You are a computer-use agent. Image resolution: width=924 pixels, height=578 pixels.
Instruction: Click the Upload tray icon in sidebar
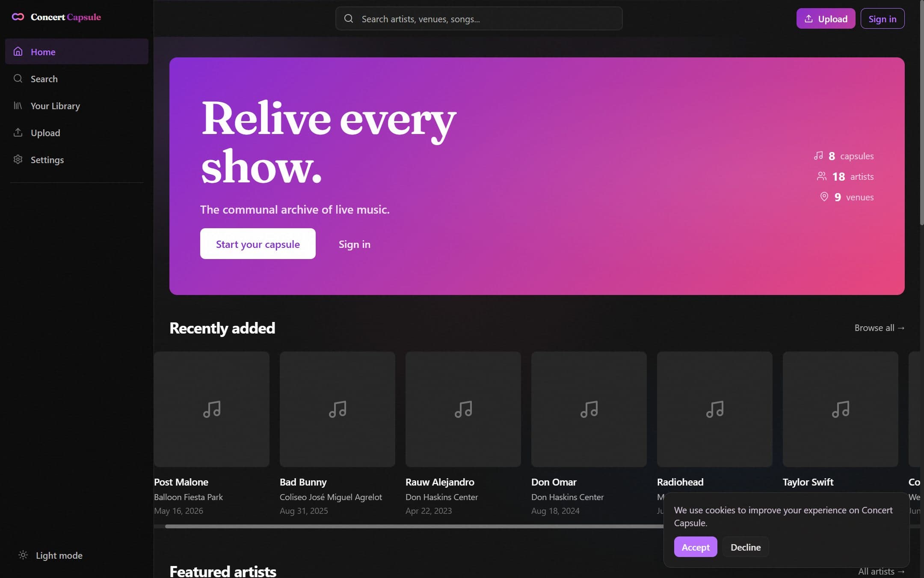(x=18, y=132)
